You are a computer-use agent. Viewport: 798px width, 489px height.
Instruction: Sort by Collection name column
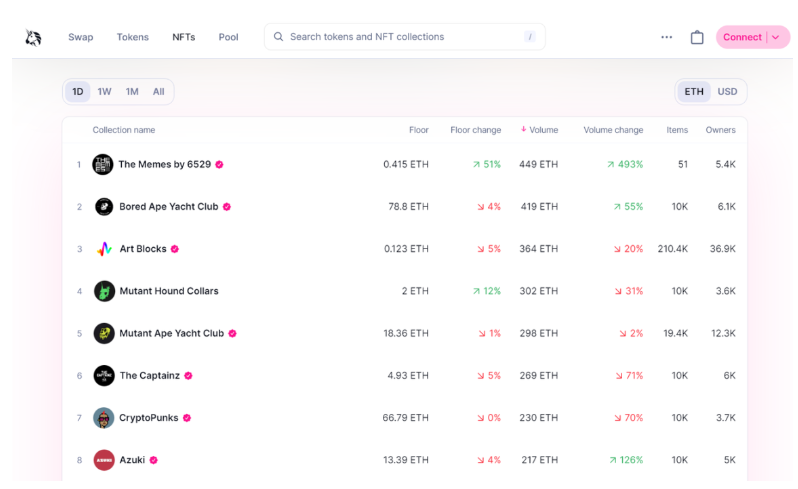click(x=124, y=130)
